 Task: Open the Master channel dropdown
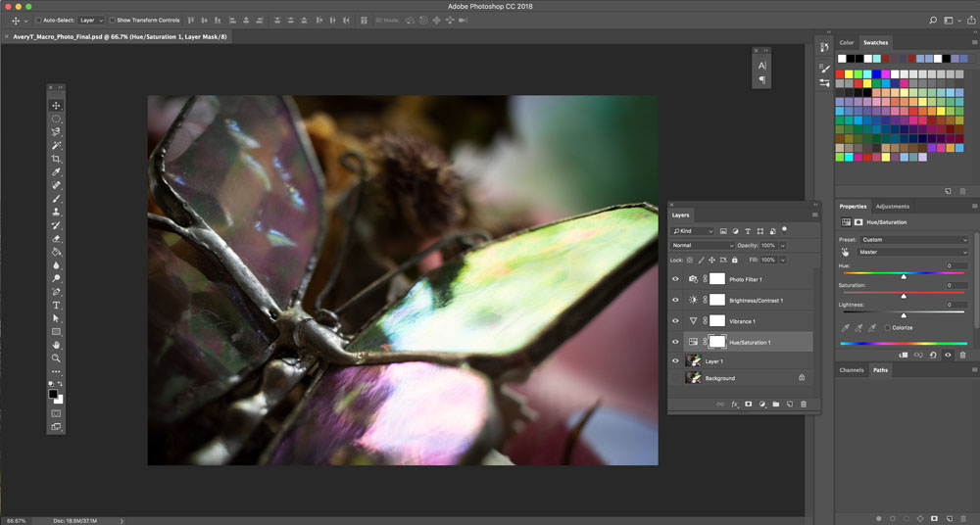(x=913, y=252)
